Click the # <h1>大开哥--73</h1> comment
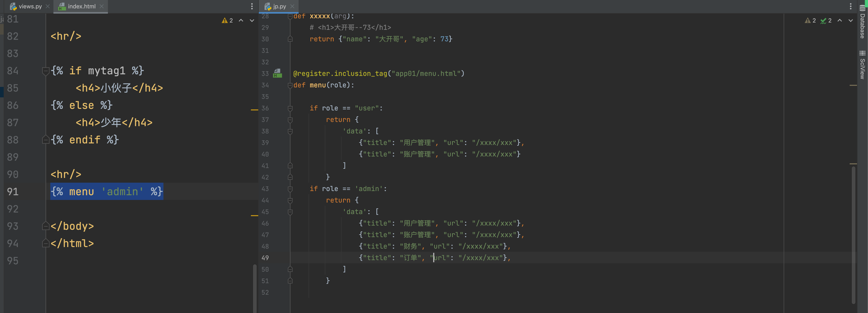Screen dimensions: 868x313 tap(350, 27)
